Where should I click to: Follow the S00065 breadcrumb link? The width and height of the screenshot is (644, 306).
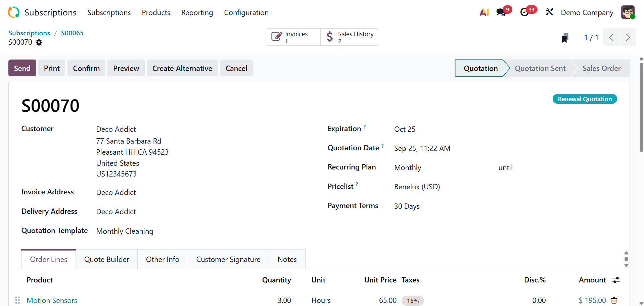coord(72,33)
